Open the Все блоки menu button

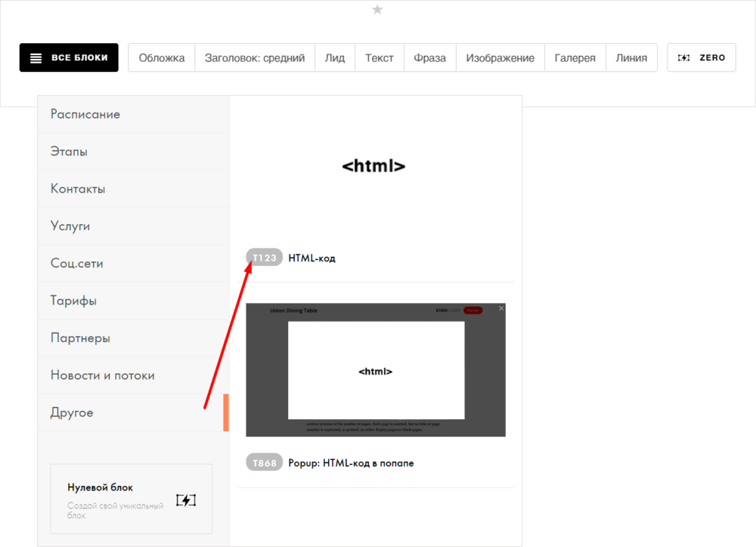69,57
